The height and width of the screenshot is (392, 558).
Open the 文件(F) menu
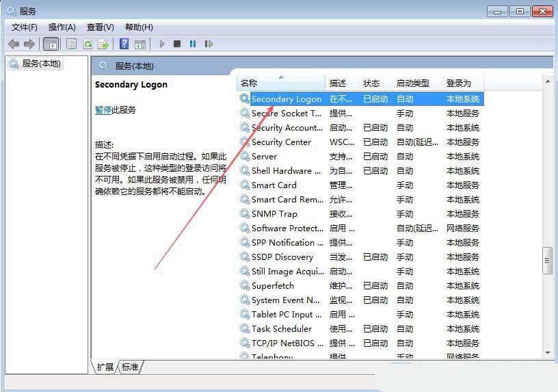click(24, 27)
